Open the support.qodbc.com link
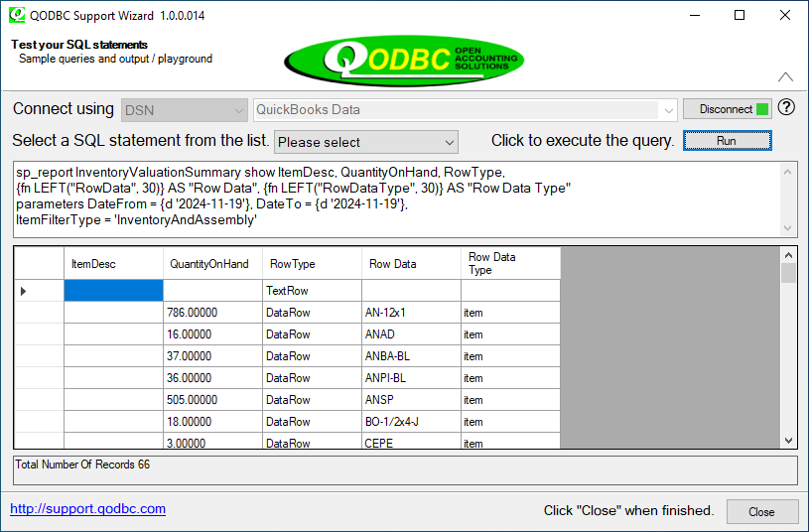 [x=87, y=509]
